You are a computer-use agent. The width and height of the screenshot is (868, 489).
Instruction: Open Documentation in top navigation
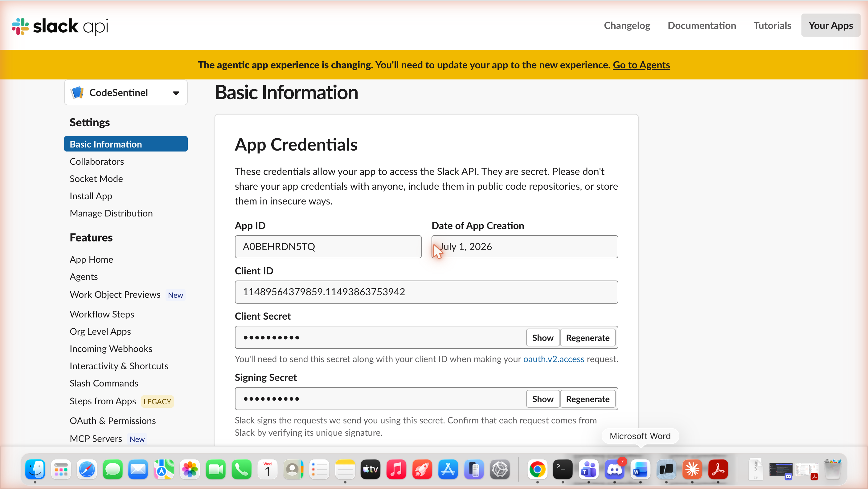pyautogui.click(x=702, y=26)
